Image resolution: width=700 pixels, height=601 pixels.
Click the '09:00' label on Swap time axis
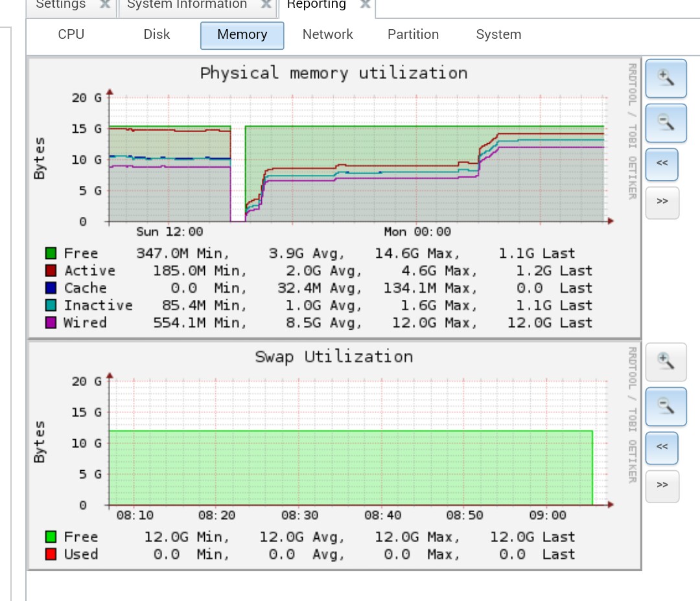(x=548, y=516)
